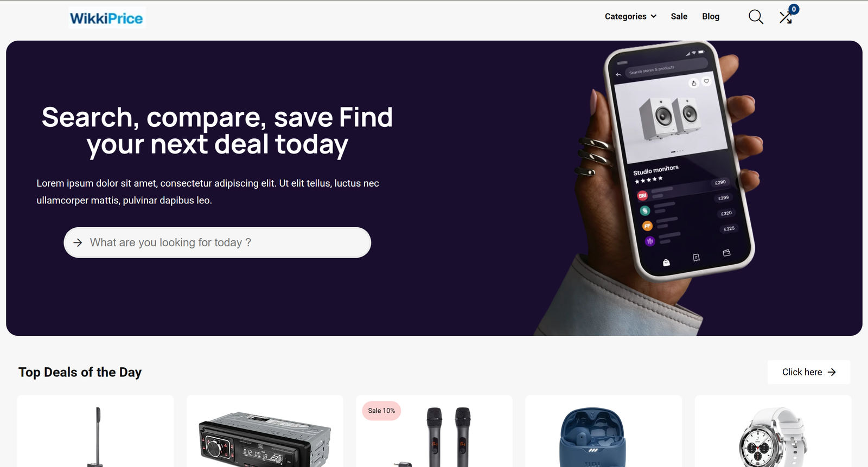Click the WikkiPrice logo

pos(106,18)
